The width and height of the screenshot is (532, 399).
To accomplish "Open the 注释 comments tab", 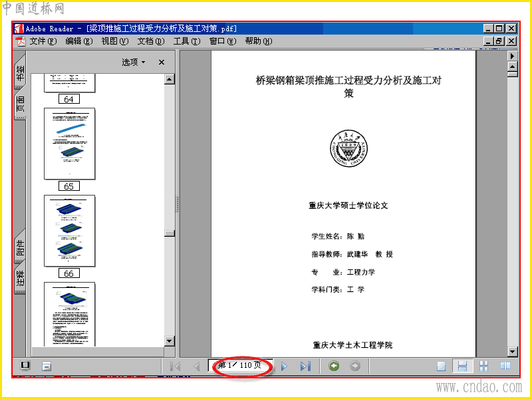I will [x=20, y=277].
